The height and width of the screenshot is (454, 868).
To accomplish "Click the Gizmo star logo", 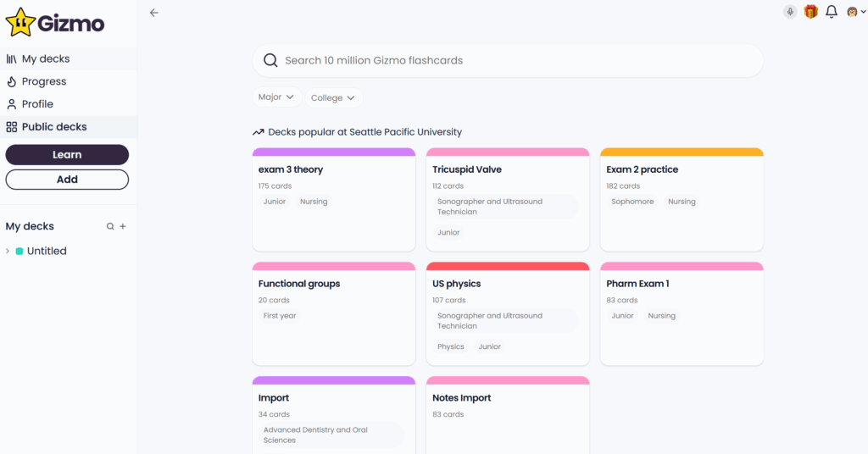I will (x=21, y=22).
